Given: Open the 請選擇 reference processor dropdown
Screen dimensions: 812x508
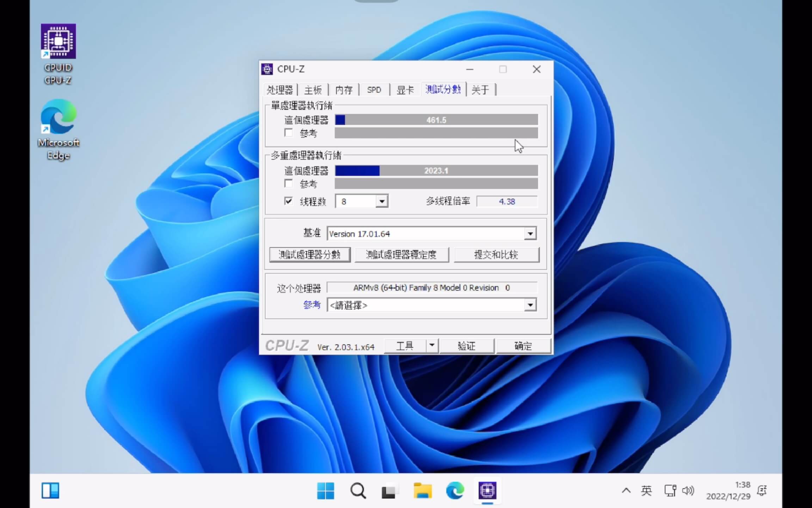Looking at the screenshot, I should coord(530,305).
